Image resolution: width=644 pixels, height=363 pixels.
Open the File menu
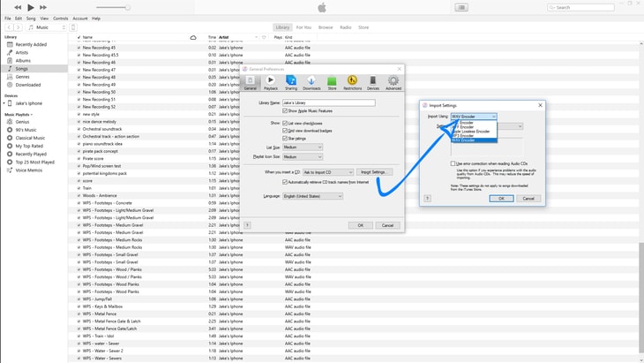click(x=8, y=19)
